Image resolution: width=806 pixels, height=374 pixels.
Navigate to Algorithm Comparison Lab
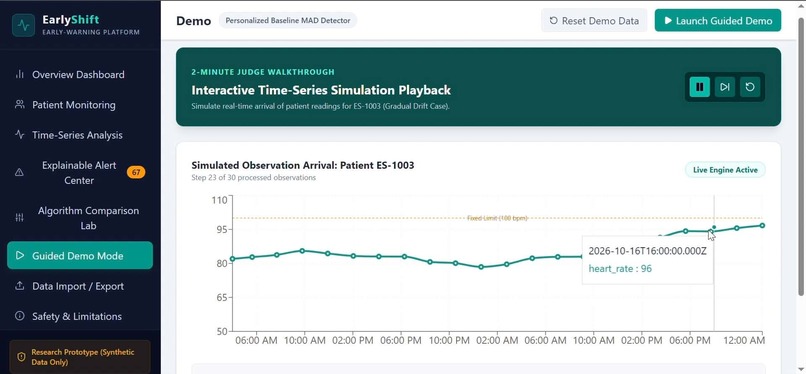click(x=80, y=218)
